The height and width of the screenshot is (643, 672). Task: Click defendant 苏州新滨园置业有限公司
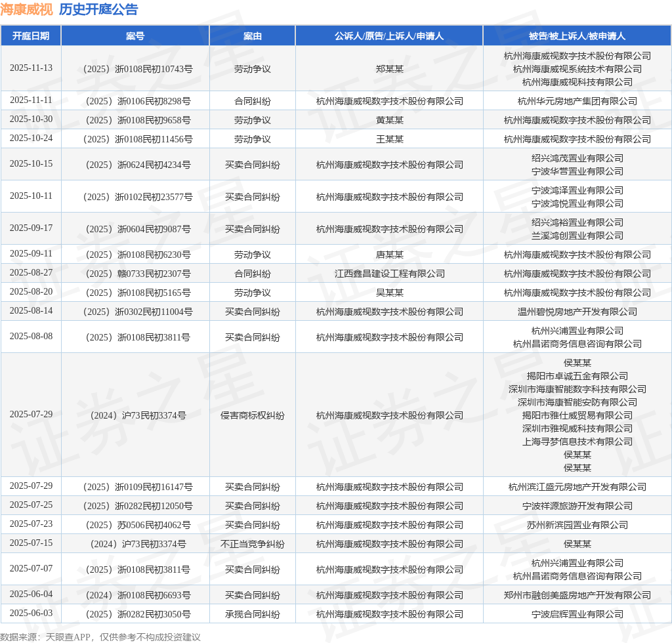click(577, 525)
